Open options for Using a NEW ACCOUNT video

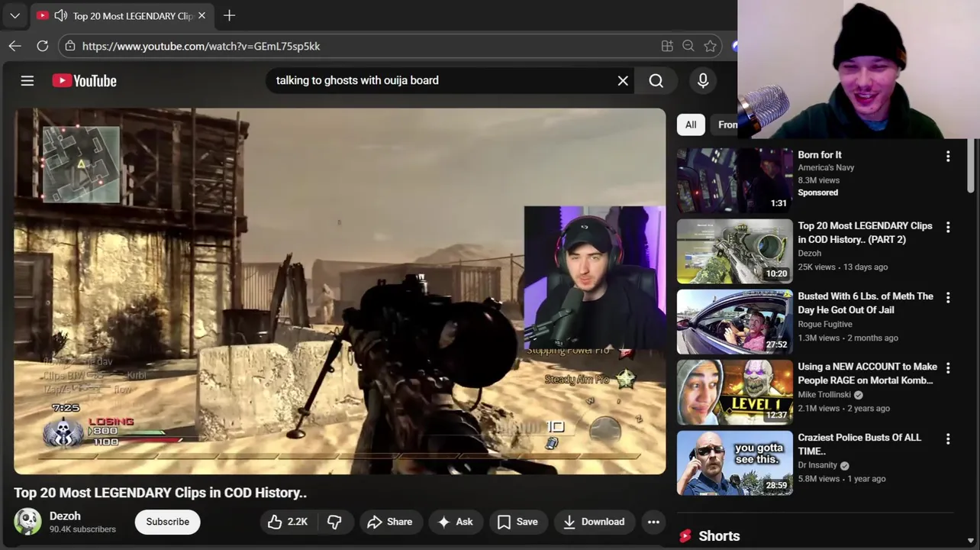pyautogui.click(x=948, y=367)
